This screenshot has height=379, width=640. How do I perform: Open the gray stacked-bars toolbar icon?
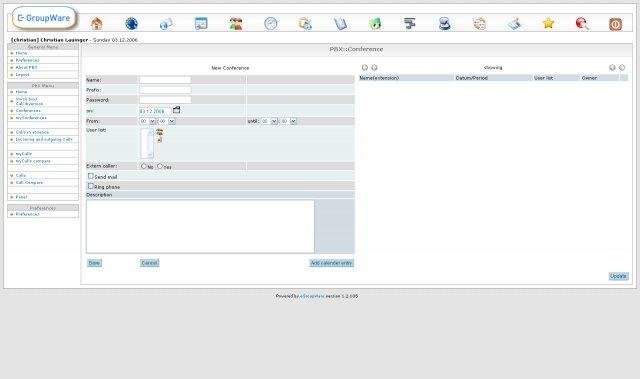410,24
